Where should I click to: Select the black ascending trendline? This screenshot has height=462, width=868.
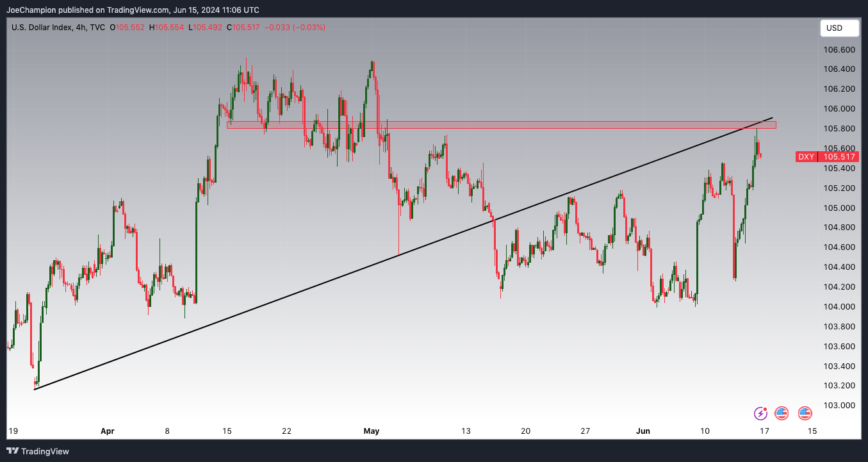(404, 254)
